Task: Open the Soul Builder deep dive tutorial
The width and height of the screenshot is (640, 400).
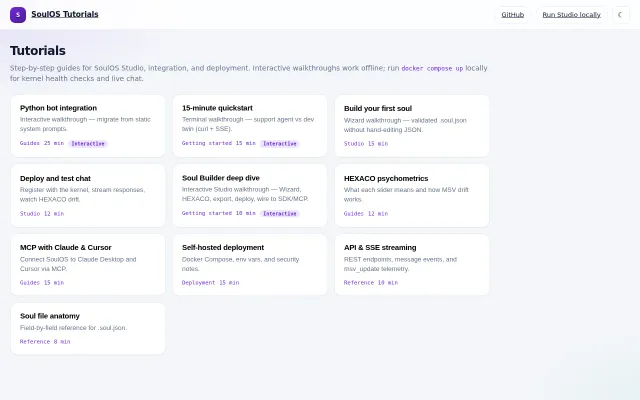Action: 250,196
